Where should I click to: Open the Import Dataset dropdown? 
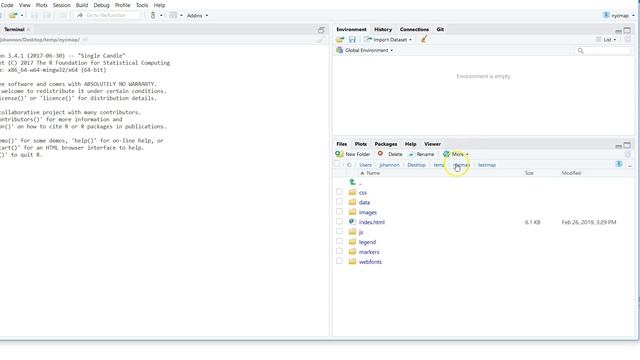389,40
